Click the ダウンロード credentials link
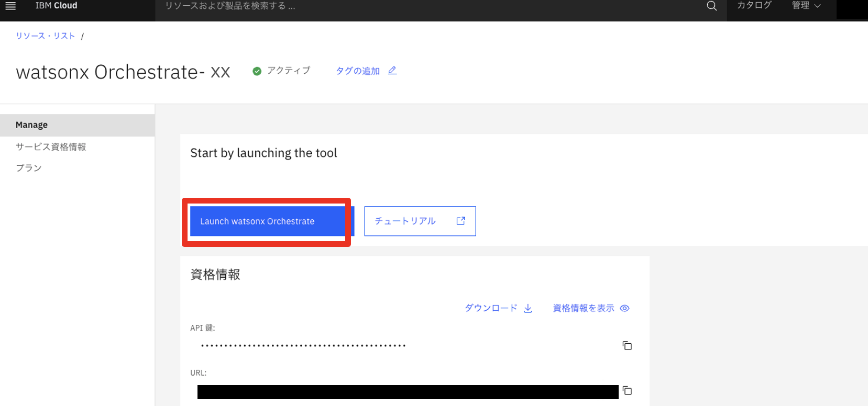 [491, 308]
